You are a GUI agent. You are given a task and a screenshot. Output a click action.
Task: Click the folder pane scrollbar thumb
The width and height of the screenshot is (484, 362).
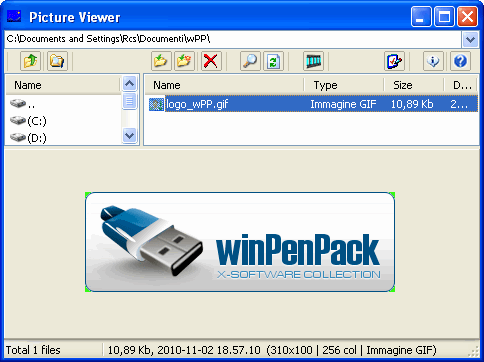coord(129,101)
